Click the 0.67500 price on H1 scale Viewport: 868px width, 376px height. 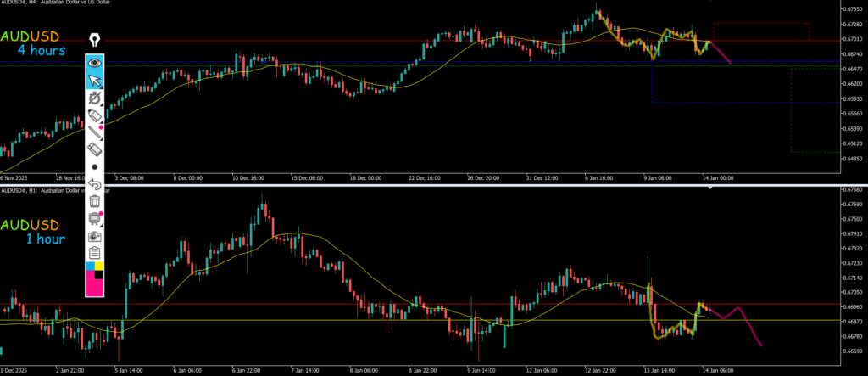pos(850,217)
